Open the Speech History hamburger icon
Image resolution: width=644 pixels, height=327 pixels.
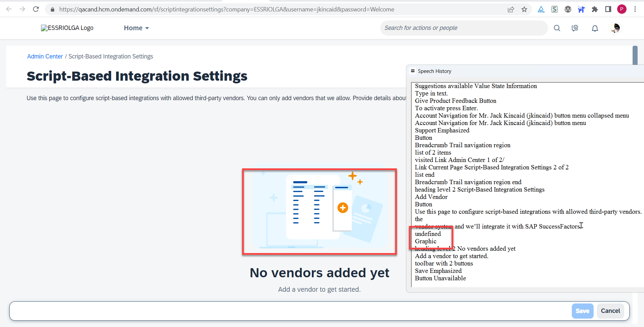[412, 71]
